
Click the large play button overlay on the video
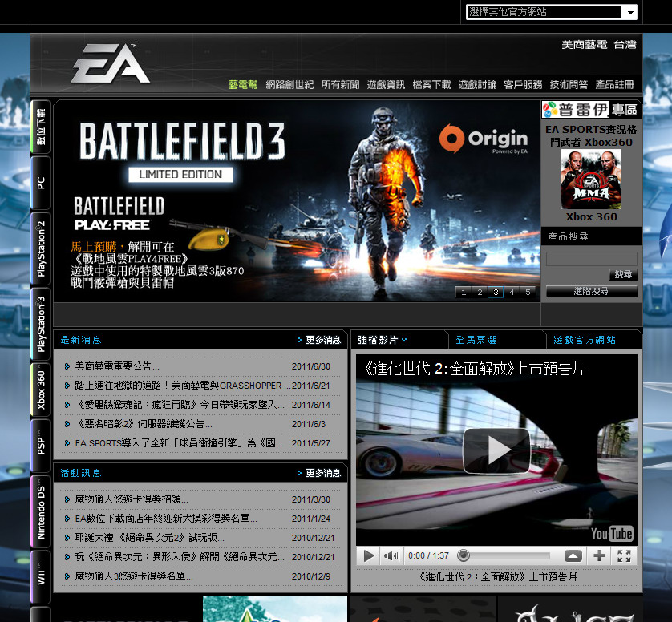pos(496,450)
